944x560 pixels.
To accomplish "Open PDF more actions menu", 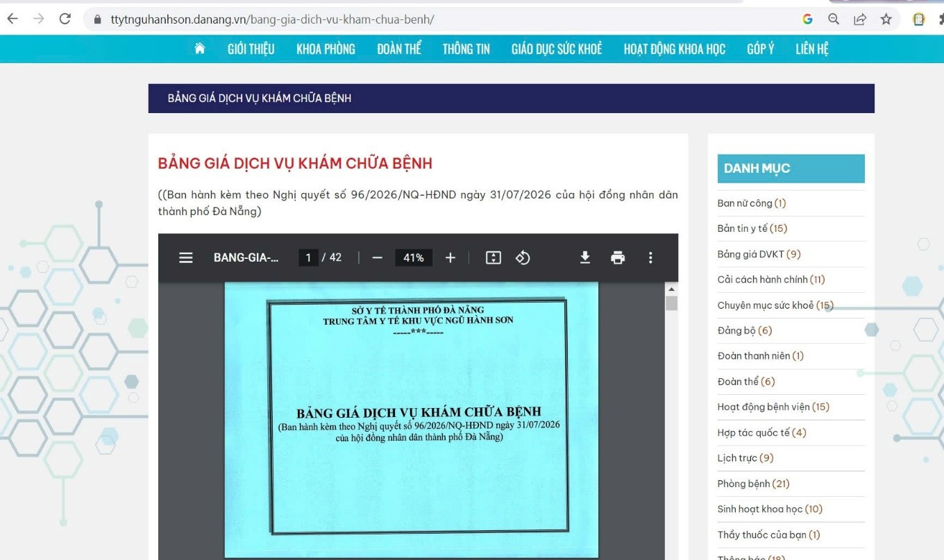I will click(650, 257).
